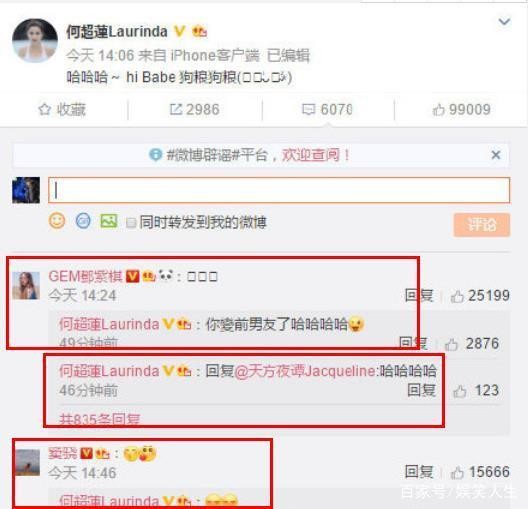This screenshot has width=528, height=509.
Task: Click the 收藏 star icon
Action: [x=44, y=110]
